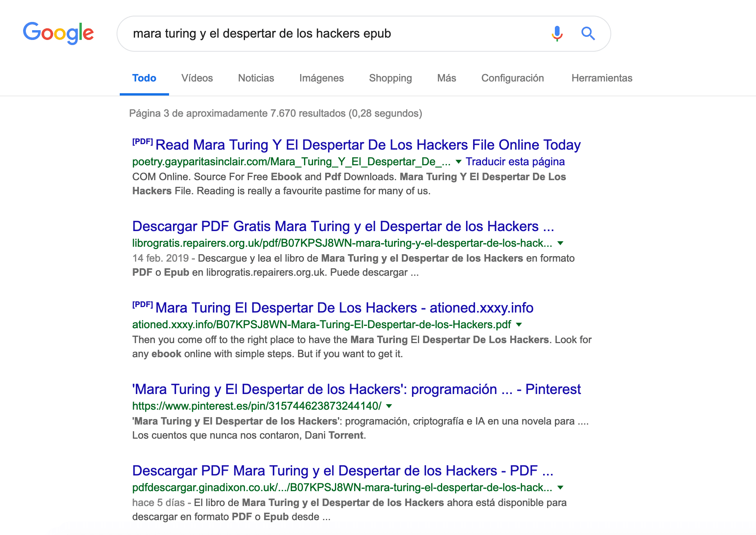The width and height of the screenshot is (756, 535).
Task: Open the Más menu for more search types
Action: (x=446, y=78)
